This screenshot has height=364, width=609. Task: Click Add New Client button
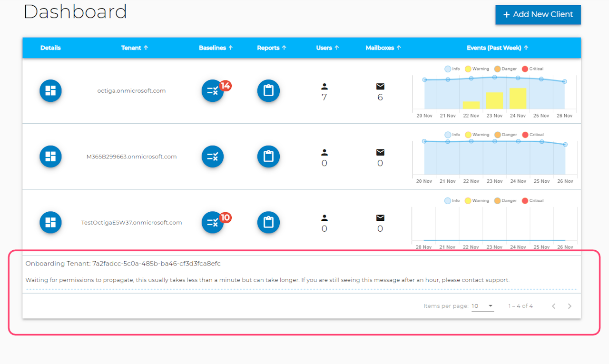coord(538,14)
